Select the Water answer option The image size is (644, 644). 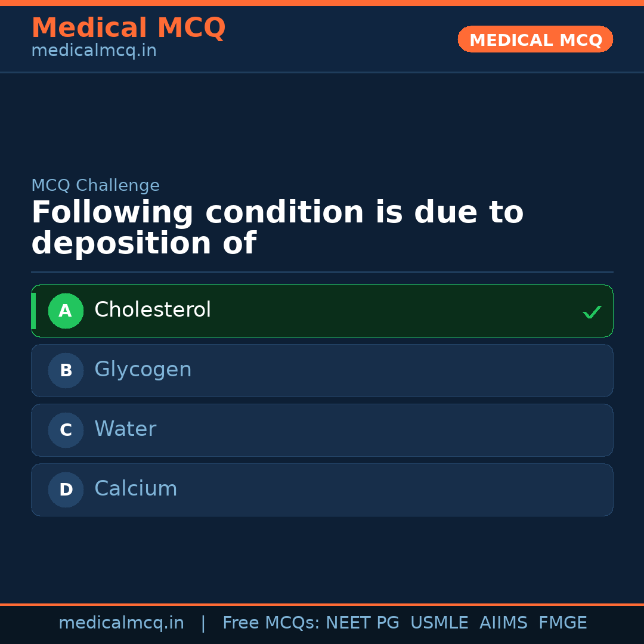[322, 430]
